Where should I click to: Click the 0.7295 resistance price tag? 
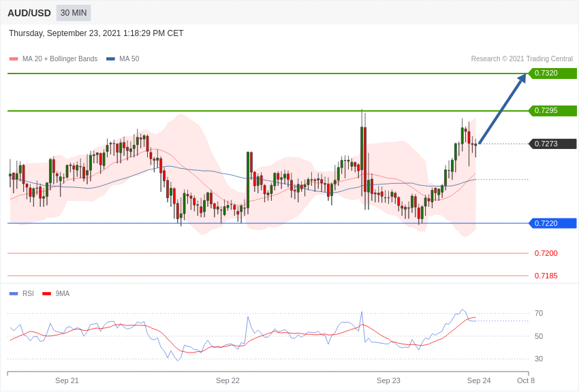[x=553, y=111]
